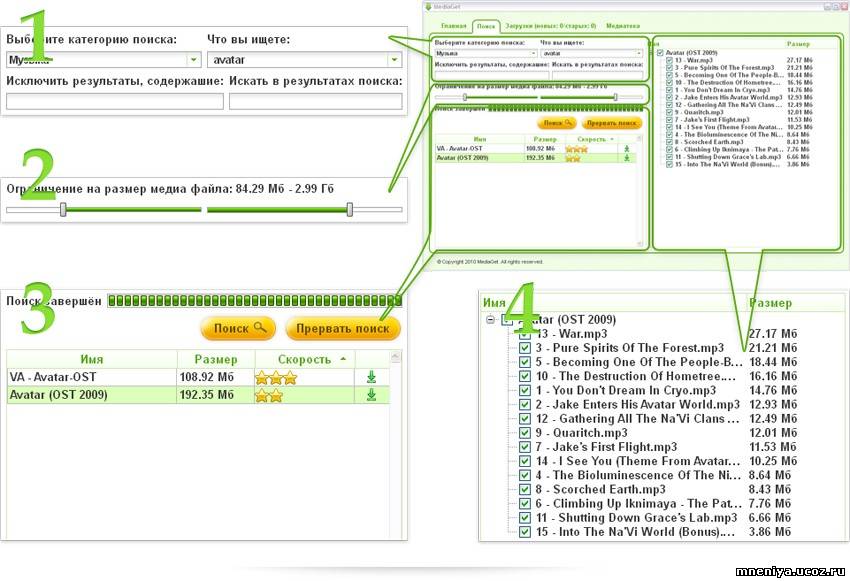
Task: Uncheck '11 - Shutting Down Grace's Lab.mp3' enlarged checkbox
Action: [x=524, y=518]
